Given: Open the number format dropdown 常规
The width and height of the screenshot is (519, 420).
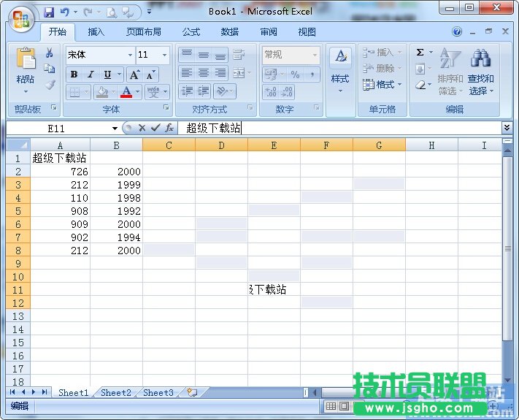Looking at the screenshot, I should 315,55.
